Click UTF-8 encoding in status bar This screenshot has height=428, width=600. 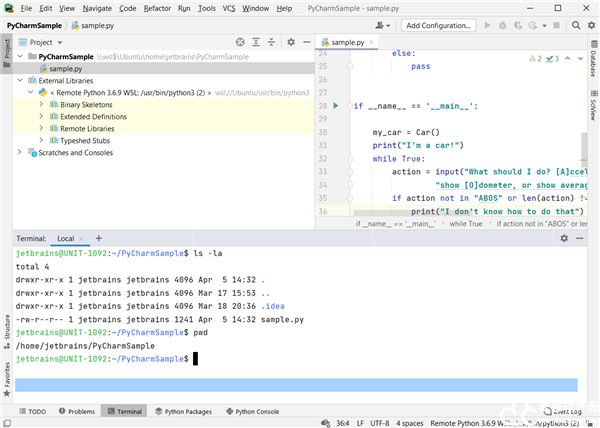(x=380, y=423)
